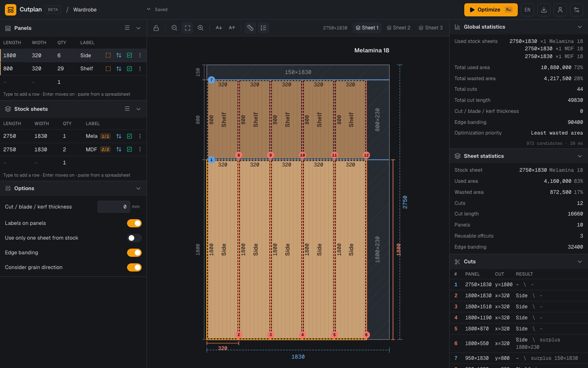The height and width of the screenshot is (368, 588).
Task: Open the user account icon
Action: pos(560,10)
